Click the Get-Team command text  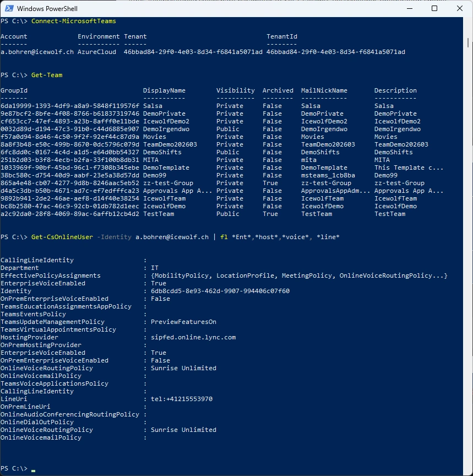click(47, 75)
